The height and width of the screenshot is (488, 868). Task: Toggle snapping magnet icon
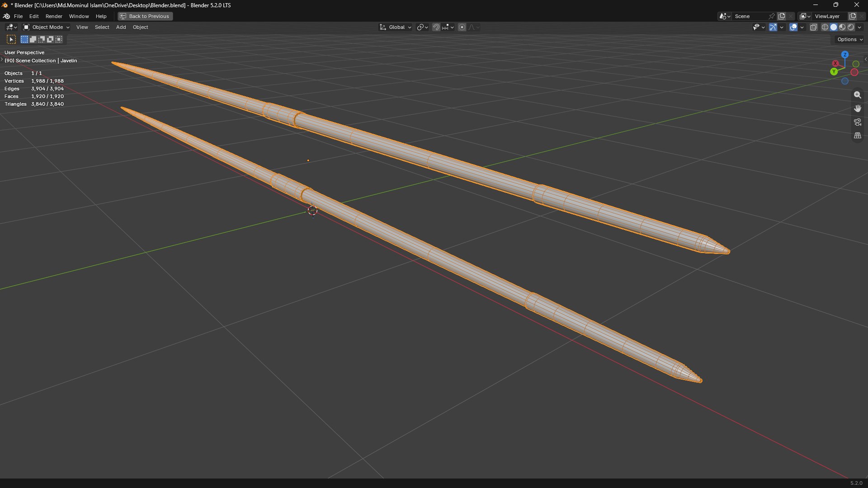pyautogui.click(x=436, y=27)
